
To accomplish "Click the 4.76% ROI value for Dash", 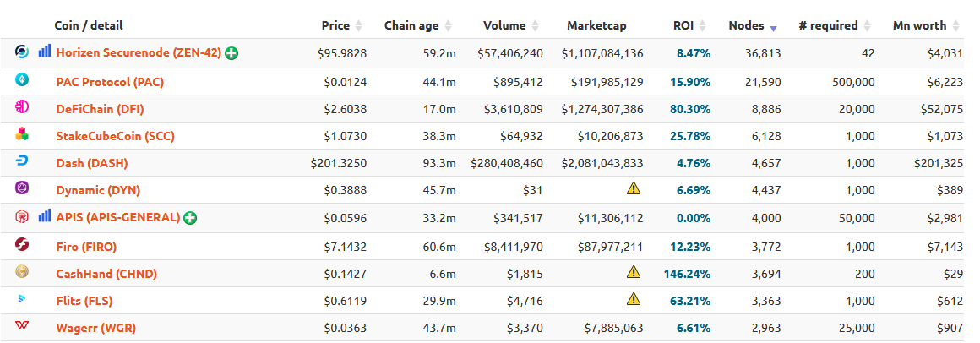I will click(694, 164).
